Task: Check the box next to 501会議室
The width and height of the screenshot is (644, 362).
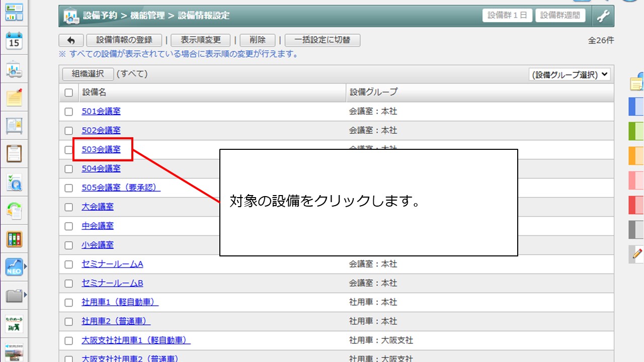Action: click(x=69, y=112)
